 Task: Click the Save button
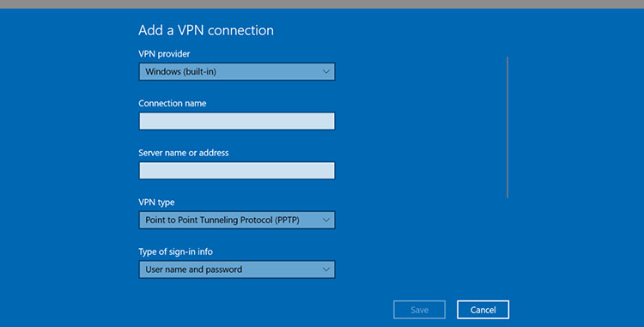(x=419, y=310)
